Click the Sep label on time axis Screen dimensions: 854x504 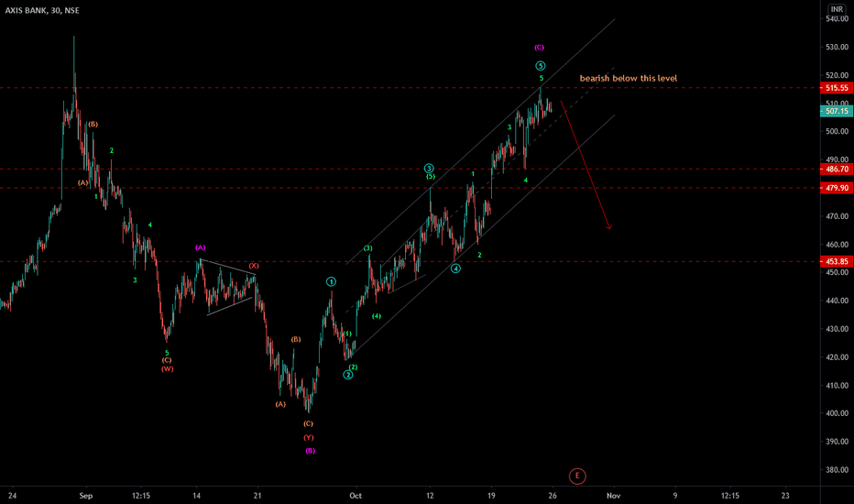pyautogui.click(x=86, y=496)
